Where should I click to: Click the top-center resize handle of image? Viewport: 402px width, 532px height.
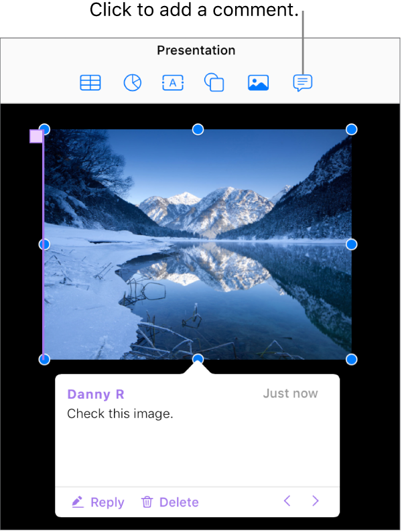198,129
